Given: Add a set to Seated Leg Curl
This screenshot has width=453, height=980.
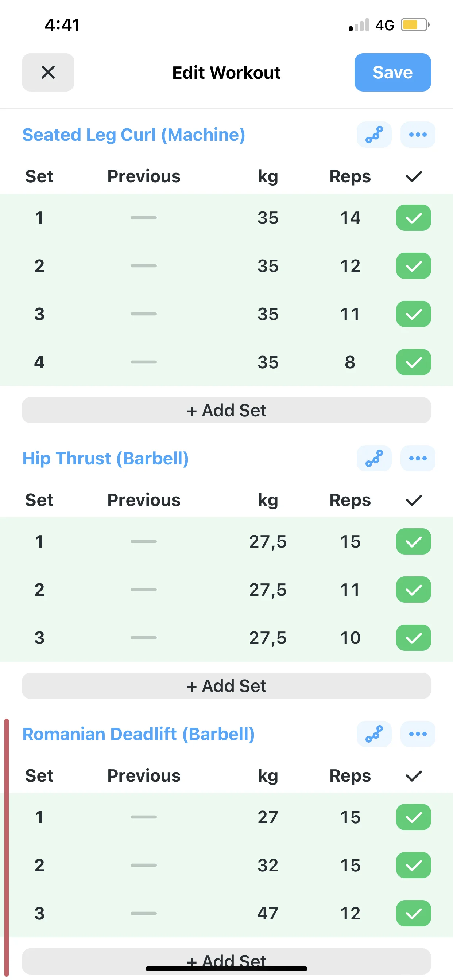Looking at the screenshot, I should (x=226, y=411).
